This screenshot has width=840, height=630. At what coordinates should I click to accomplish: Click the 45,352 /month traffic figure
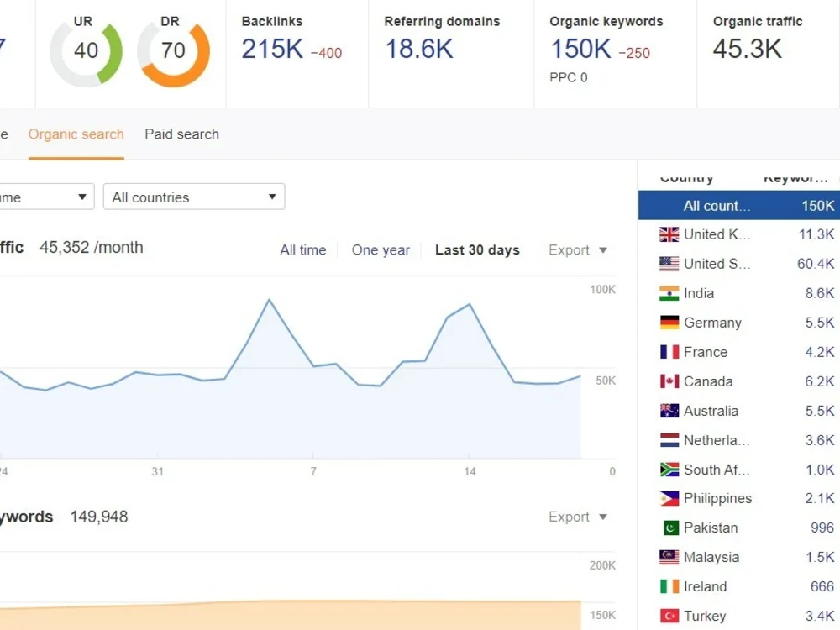coord(92,248)
